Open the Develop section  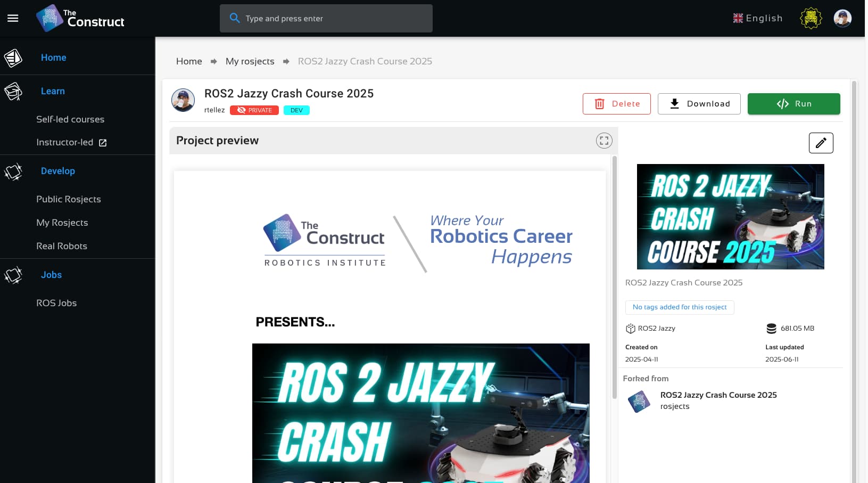click(x=58, y=171)
